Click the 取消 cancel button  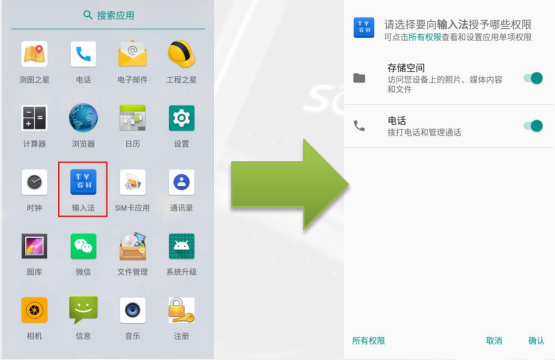[x=494, y=341]
